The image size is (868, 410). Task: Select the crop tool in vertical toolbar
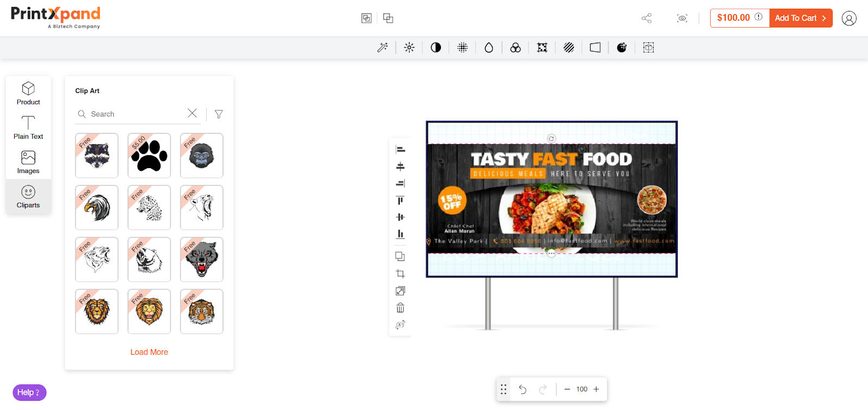click(x=400, y=274)
